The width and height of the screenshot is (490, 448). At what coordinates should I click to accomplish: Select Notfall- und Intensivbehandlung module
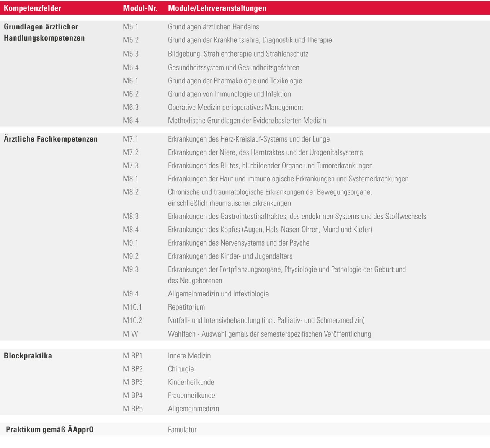(x=266, y=320)
